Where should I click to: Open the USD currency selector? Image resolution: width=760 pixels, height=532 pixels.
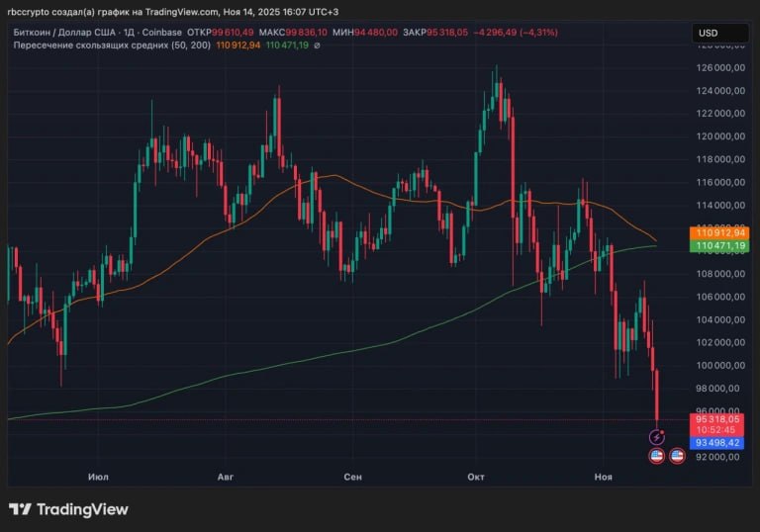(719, 33)
